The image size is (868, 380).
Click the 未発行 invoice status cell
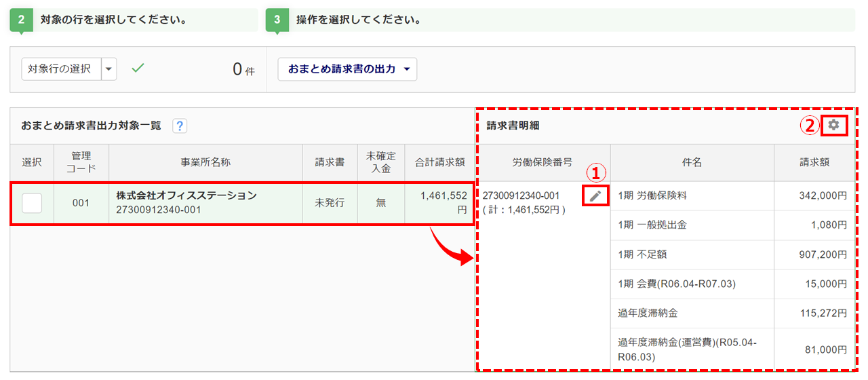(330, 202)
